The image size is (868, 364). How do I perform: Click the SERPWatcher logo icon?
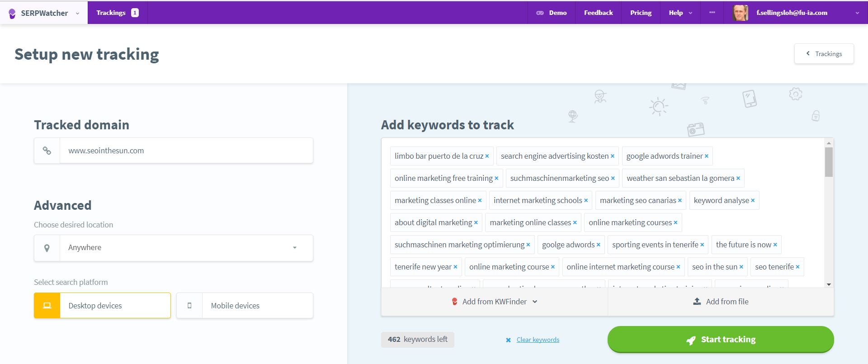coord(12,14)
